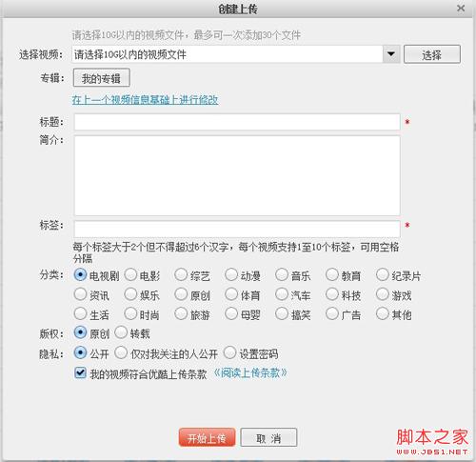Open the video file dropdown arrow
Screen dimensions: 476x462
tap(391, 54)
